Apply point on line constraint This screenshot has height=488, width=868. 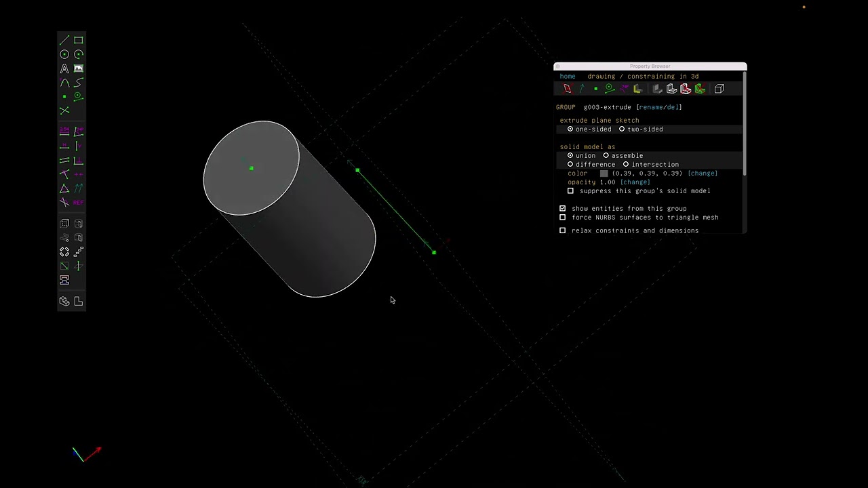[x=64, y=174]
